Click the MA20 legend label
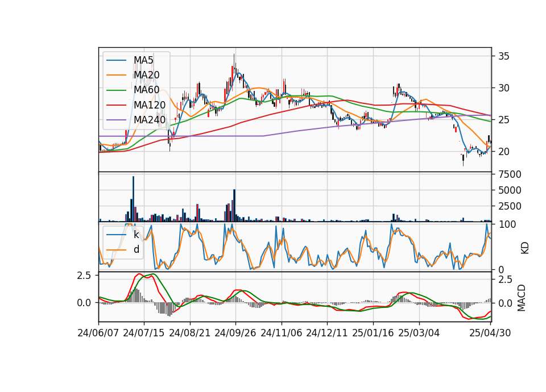Image resolution: width=546 pixels, height=392 pixels. [146, 75]
